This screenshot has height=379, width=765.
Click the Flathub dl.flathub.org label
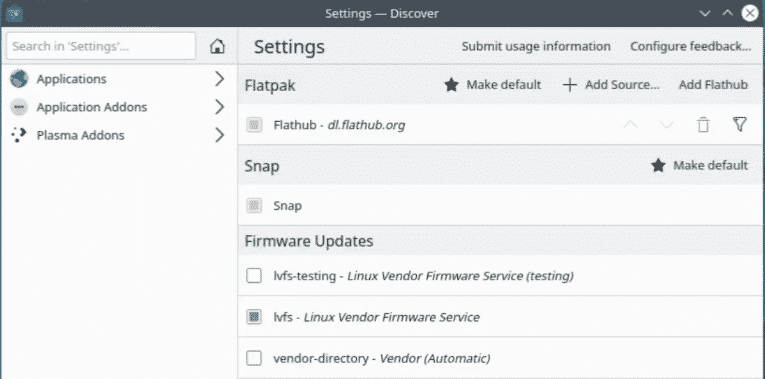[x=339, y=125]
